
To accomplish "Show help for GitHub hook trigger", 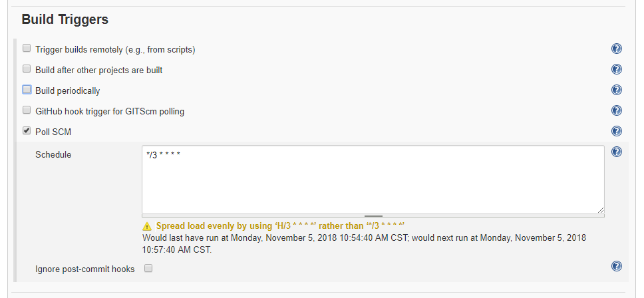I will pyautogui.click(x=616, y=111).
